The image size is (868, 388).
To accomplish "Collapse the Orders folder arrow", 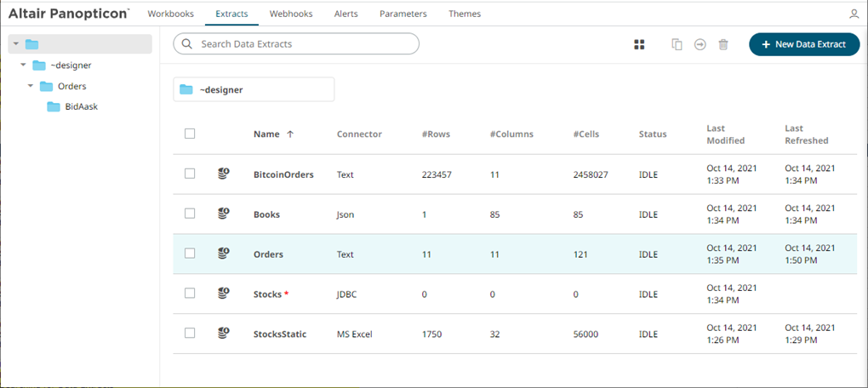I will [31, 86].
